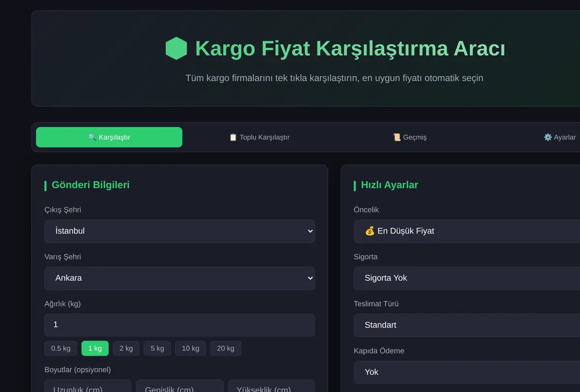The height and width of the screenshot is (392, 580).
Task: Click the Hızlı Ayarlar section heading
Action: (390, 185)
